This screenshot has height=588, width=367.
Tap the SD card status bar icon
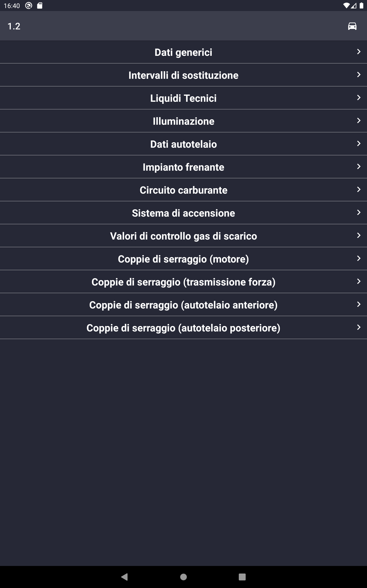39,6
